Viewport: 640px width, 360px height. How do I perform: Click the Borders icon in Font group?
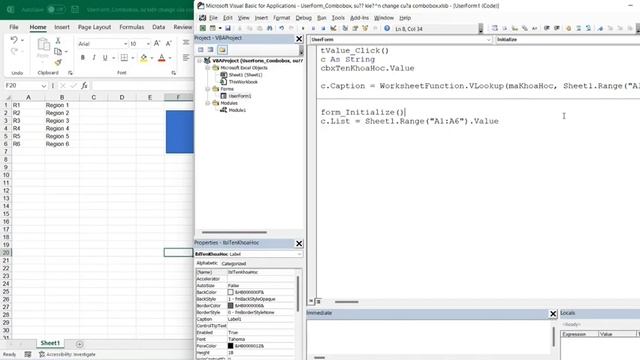[124, 58]
